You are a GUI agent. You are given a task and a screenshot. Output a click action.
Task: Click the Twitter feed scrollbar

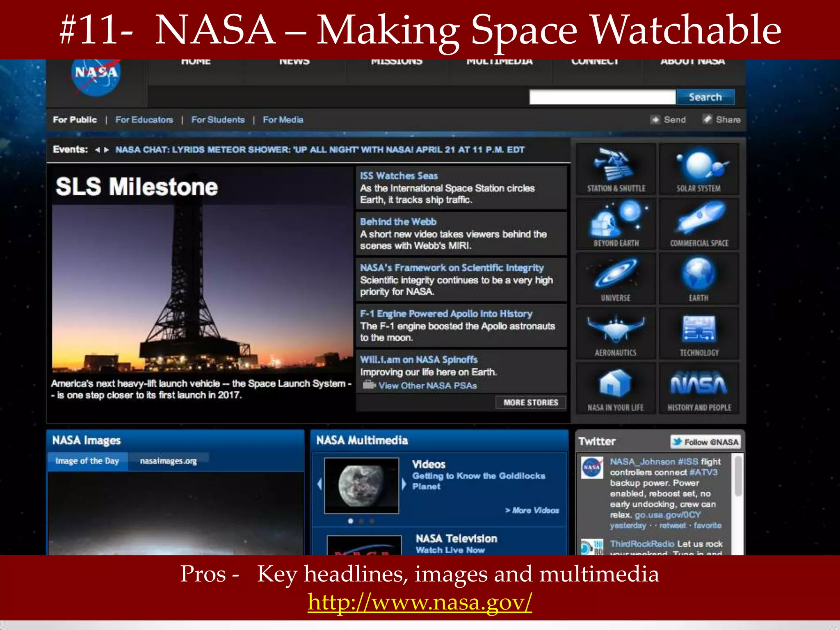(x=738, y=476)
